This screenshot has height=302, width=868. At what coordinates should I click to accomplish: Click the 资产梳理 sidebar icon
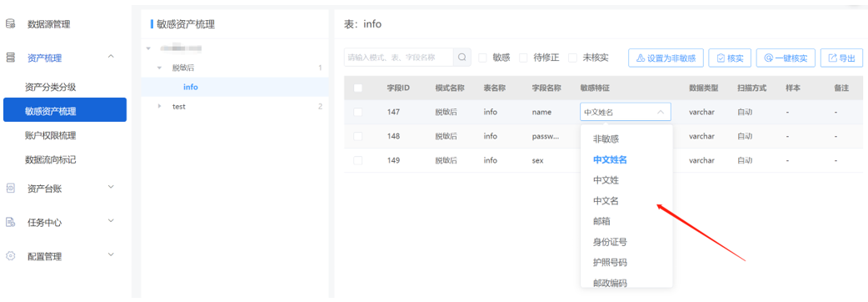[10, 57]
